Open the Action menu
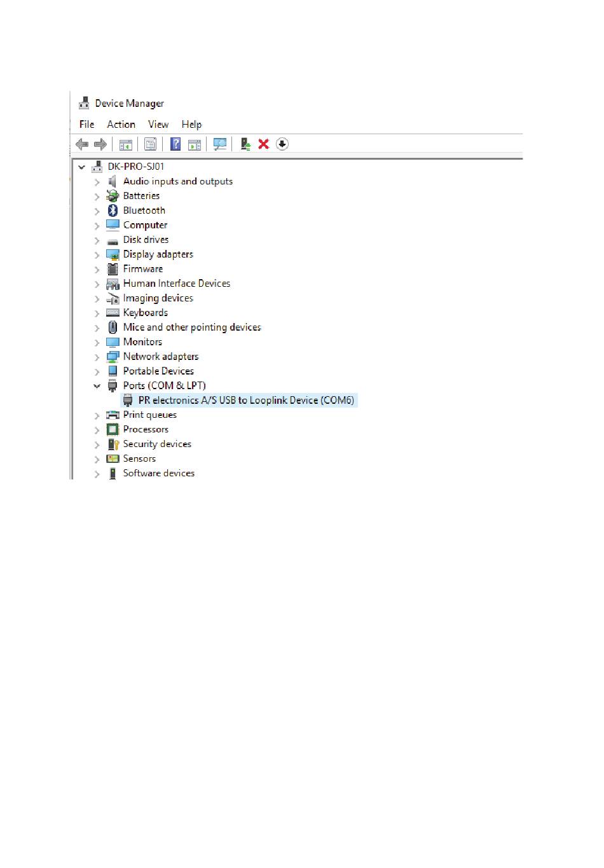Image resolution: width=604 pixels, height=868 pixels. 121,125
